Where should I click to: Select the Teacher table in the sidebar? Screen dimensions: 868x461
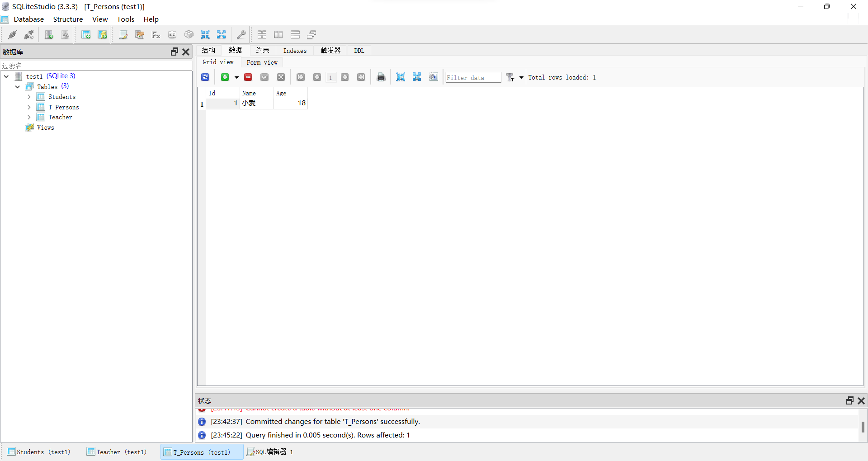59,117
